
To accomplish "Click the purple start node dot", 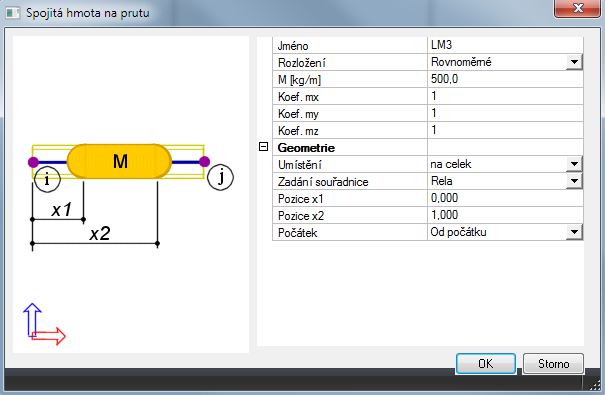I will [34, 162].
